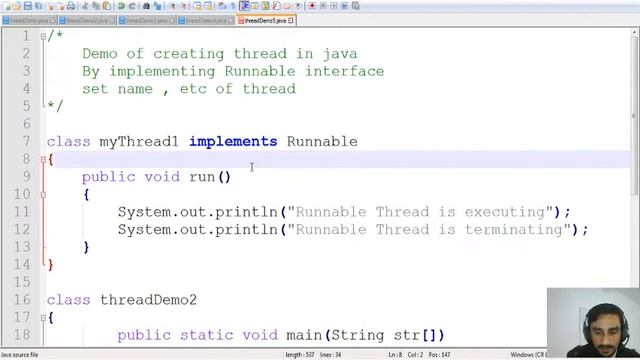
Task: Click the Copy toolbar icon
Action: tap(96, 6)
